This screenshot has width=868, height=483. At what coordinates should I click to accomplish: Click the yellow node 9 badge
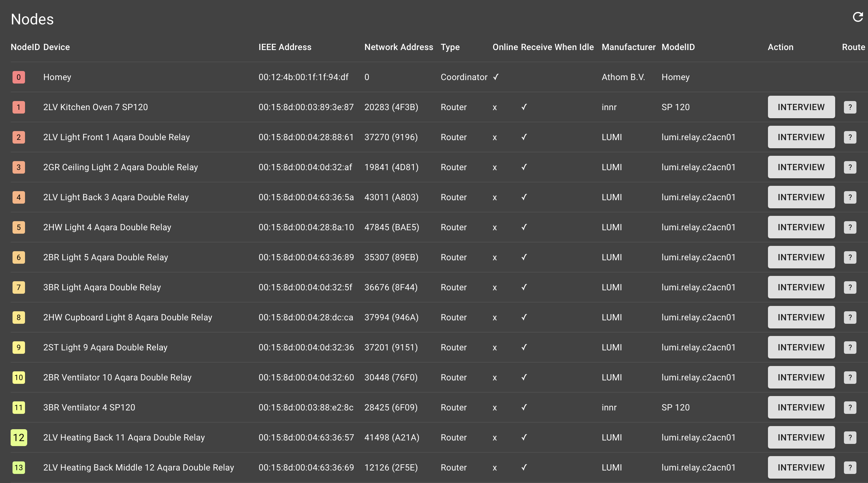point(18,347)
